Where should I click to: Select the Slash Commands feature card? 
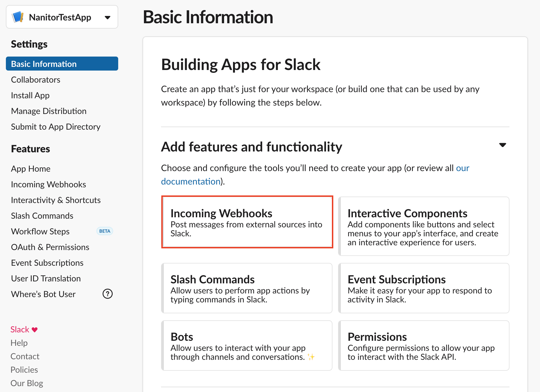click(x=247, y=288)
